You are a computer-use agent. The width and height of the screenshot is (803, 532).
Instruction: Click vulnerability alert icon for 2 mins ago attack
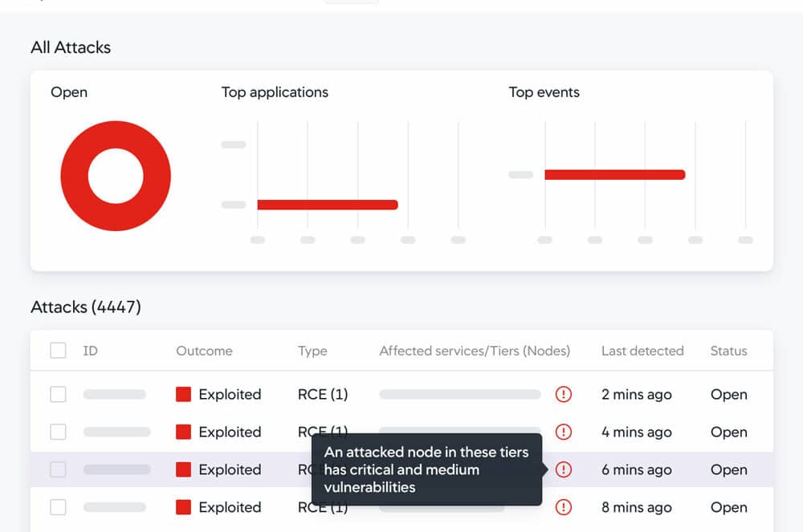tap(564, 395)
